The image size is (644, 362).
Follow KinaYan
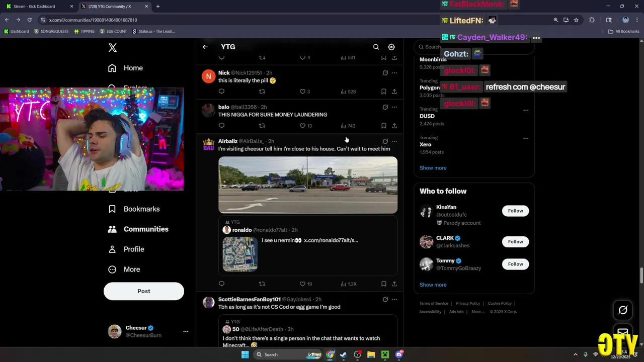(x=515, y=211)
